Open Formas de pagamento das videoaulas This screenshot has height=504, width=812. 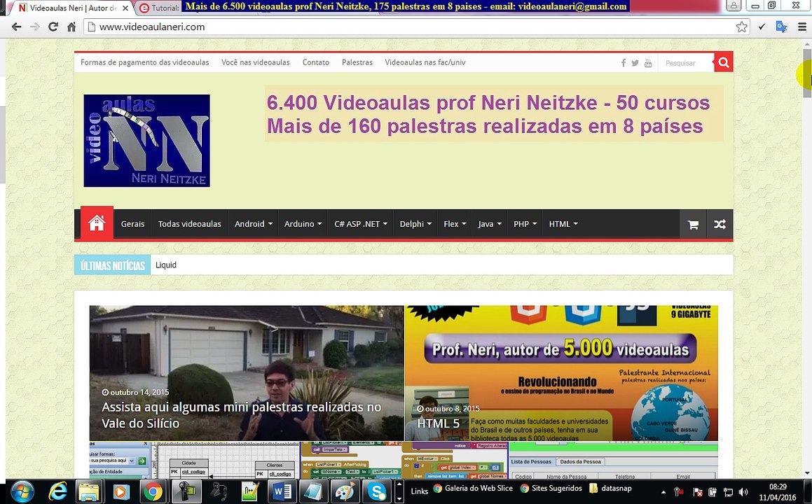[x=145, y=62]
